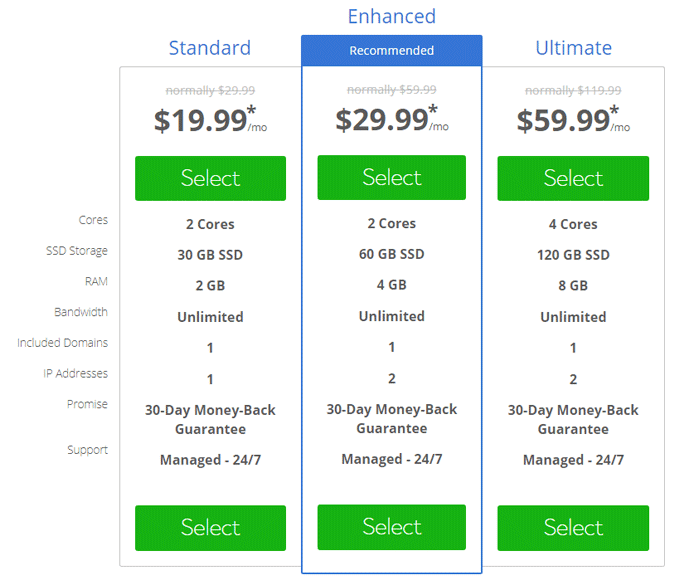Click '8 GB' RAM value
The image size is (694, 585).
[x=573, y=285]
